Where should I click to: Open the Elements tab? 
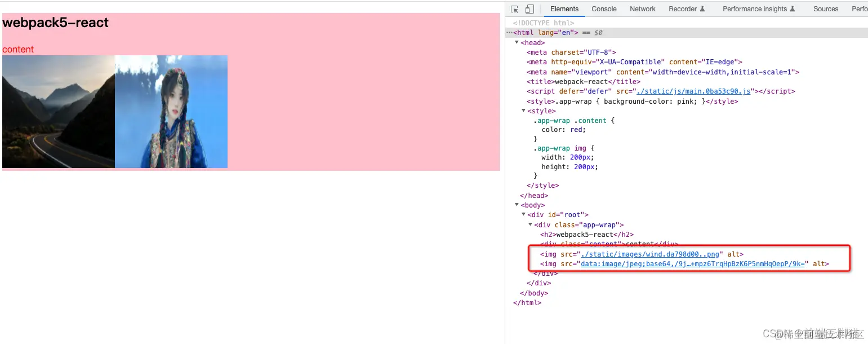pyautogui.click(x=564, y=9)
